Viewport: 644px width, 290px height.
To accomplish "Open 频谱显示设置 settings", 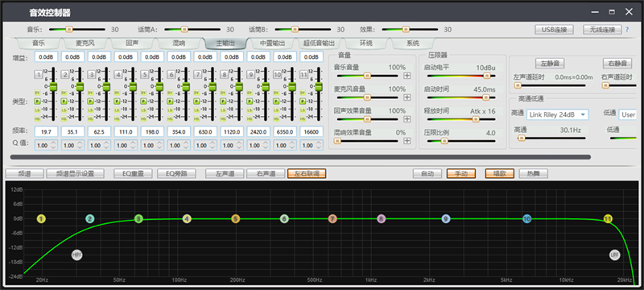I will coord(75,173).
